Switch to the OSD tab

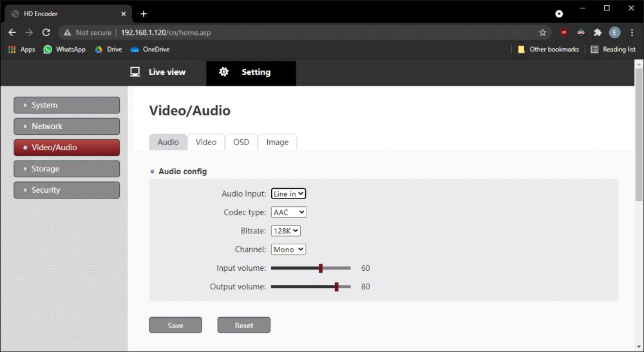241,142
